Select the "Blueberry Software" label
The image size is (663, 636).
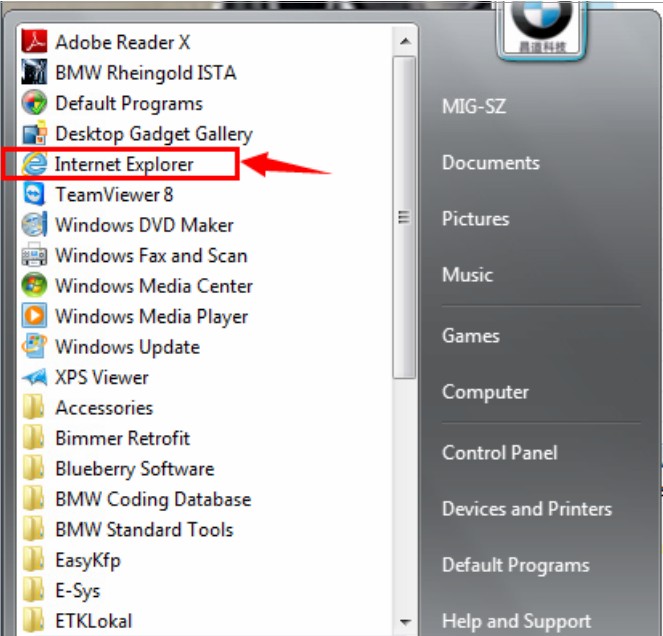click(x=135, y=469)
